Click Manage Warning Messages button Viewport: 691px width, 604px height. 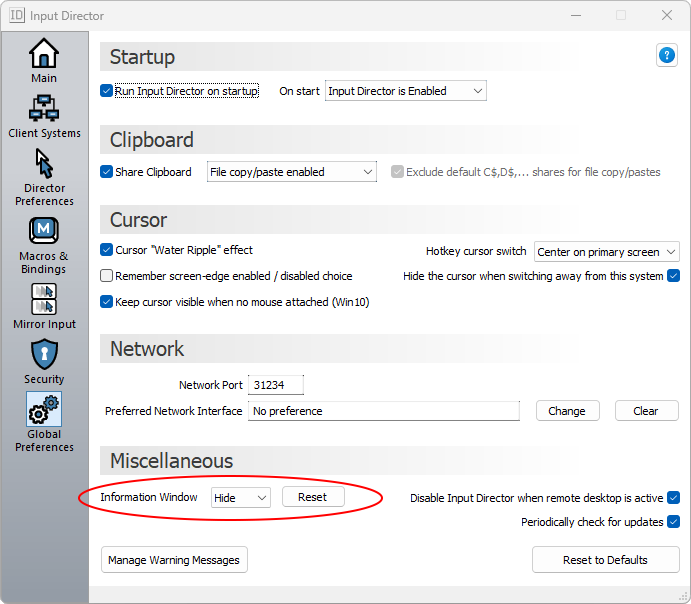[174, 560]
